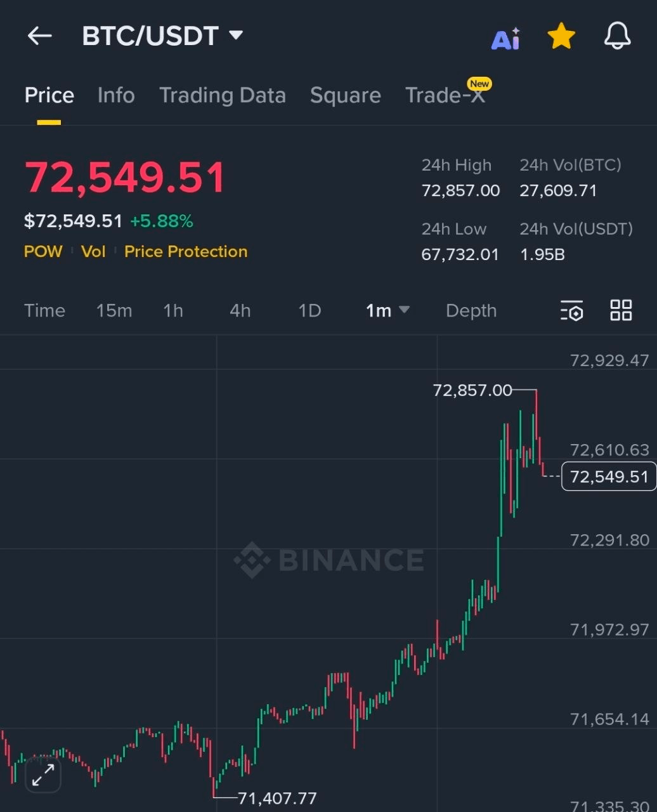The width and height of the screenshot is (657, 812).
Task: Switch to the Info tab
Action: 116,95
